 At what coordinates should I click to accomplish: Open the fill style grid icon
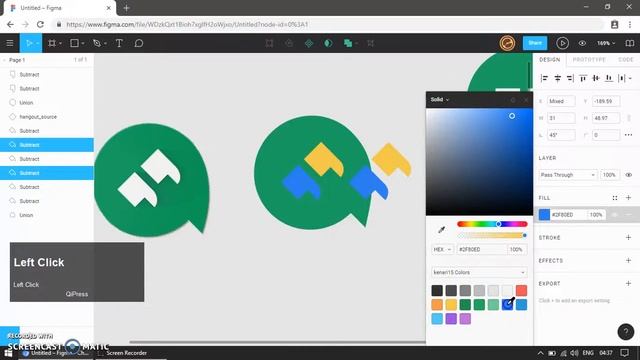click(x=615, y=198)
